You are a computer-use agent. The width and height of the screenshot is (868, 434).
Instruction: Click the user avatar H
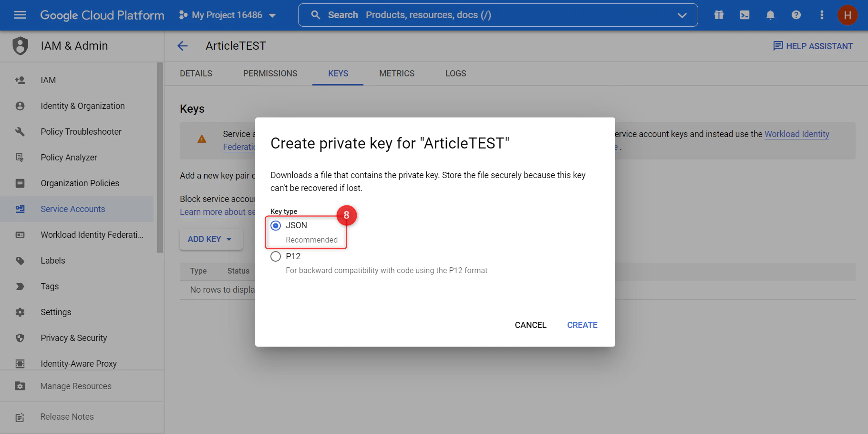847,15
